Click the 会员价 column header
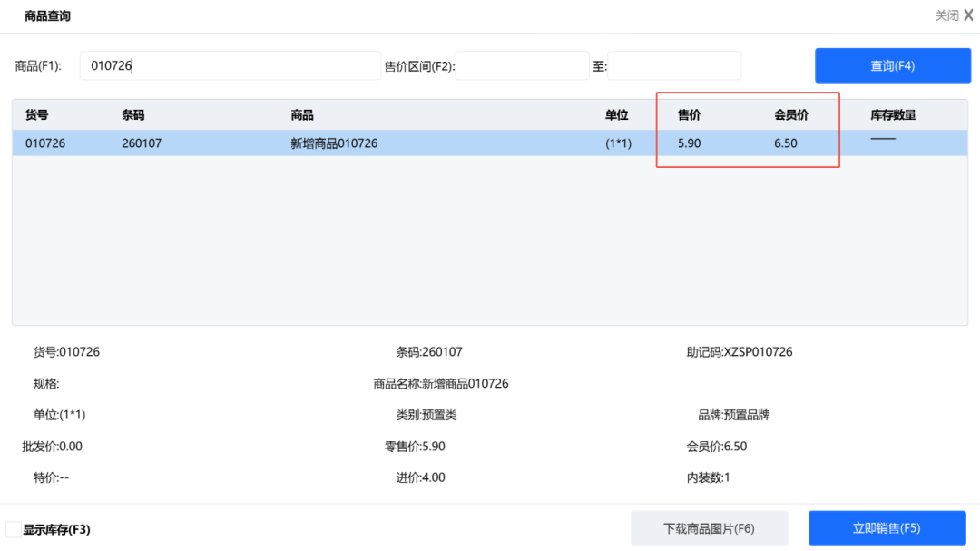 pos(791,115)
